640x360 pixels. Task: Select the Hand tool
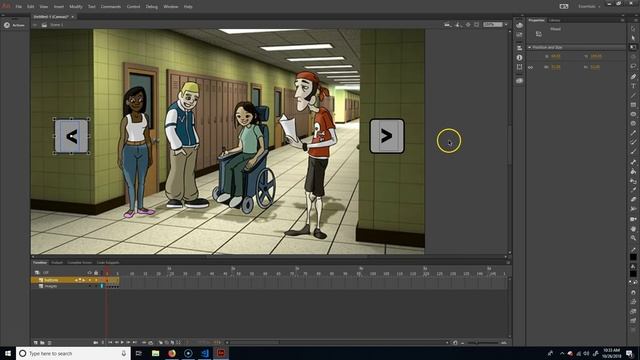click(633, 229)
